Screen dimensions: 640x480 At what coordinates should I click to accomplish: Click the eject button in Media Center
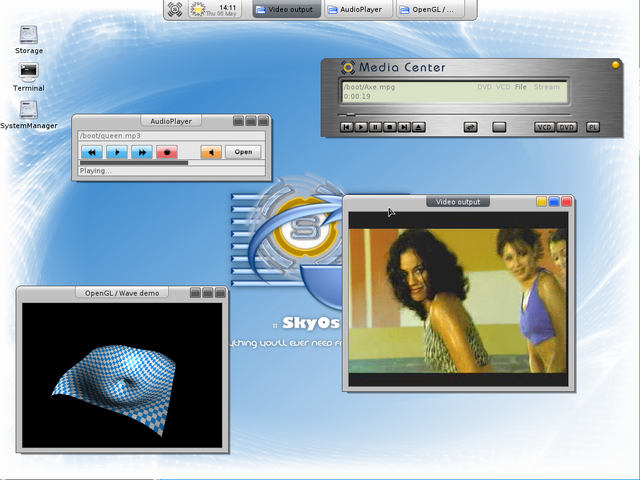click(x=418, y=127)
